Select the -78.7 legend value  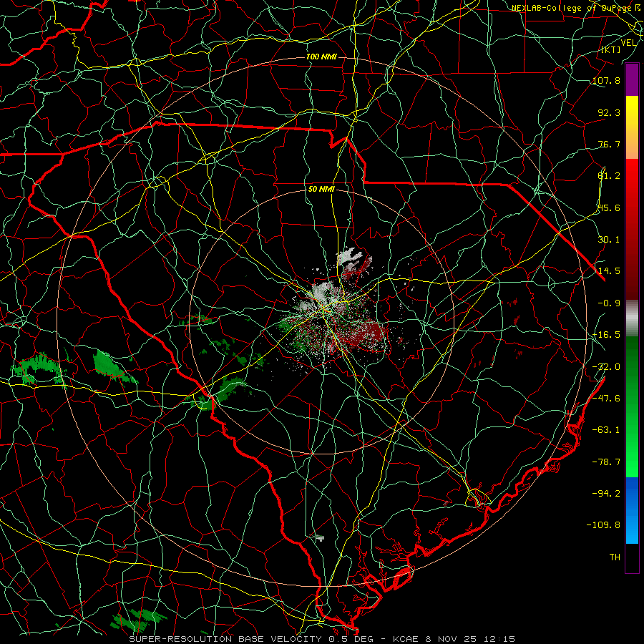tap(606, 462)
